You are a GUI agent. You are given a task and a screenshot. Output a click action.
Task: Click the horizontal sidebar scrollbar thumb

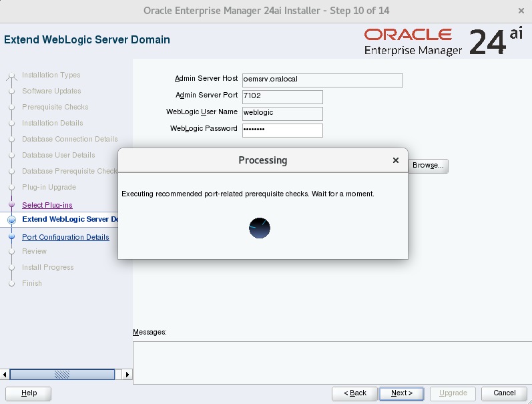tap(62, 375)
